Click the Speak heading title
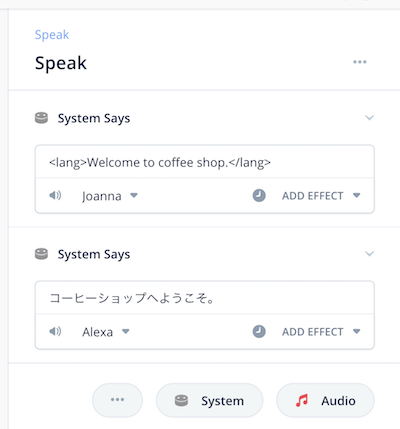The width and height of the screenshot is (400, 429). click(61, 63)
